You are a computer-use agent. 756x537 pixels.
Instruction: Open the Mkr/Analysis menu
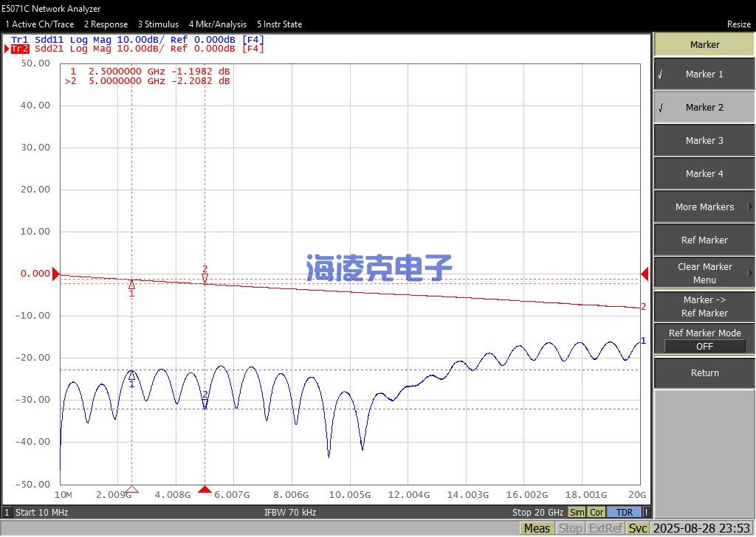218,24
